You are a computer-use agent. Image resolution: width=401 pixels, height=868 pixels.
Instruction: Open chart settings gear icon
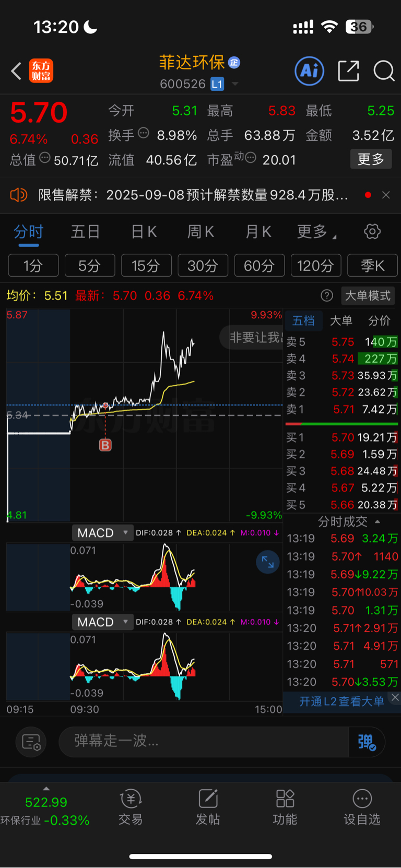pyautogui.click(x=372, y=231)
